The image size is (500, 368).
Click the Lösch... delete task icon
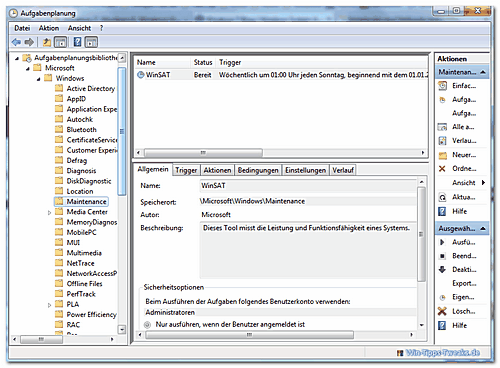click(442, 311)
